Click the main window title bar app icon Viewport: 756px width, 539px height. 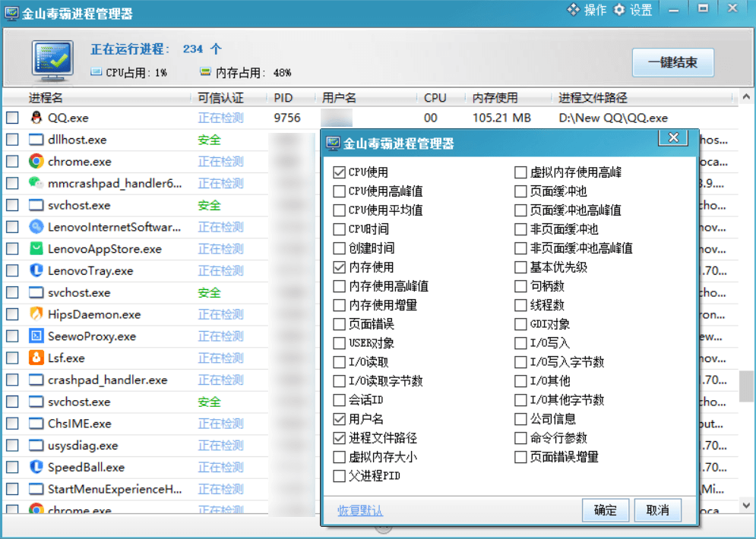tap(11, 13)
